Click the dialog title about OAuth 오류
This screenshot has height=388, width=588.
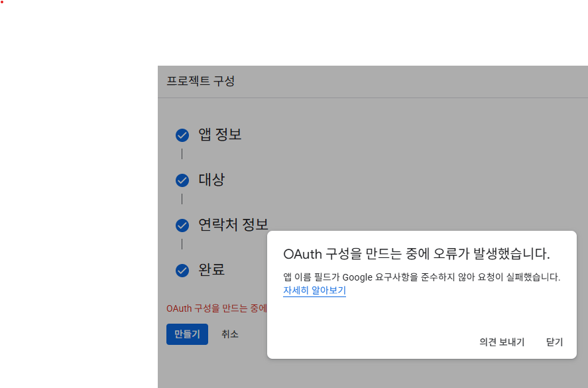coord(416,254)
